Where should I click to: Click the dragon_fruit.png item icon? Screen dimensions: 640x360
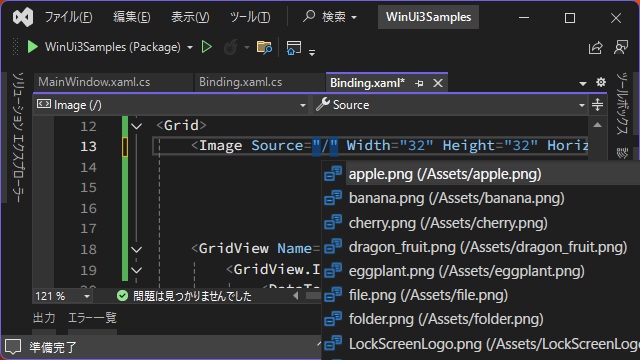point(333,246)
